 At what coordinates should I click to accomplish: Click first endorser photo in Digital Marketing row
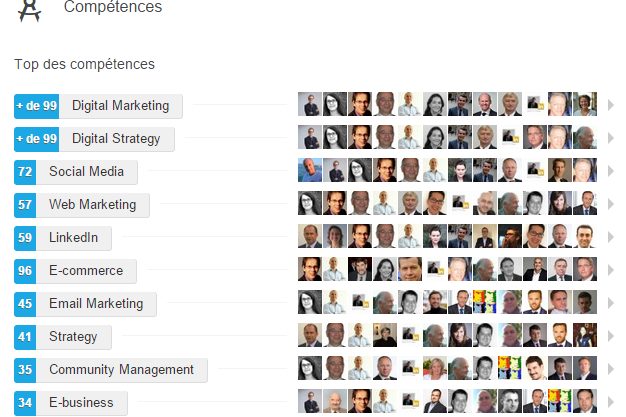(310, 105)
